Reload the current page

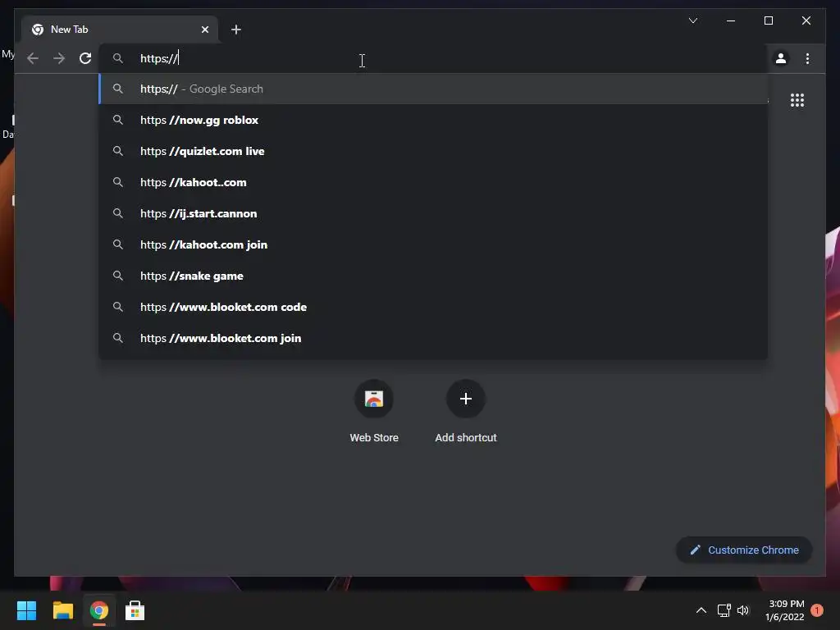click(x=85, y=58)
